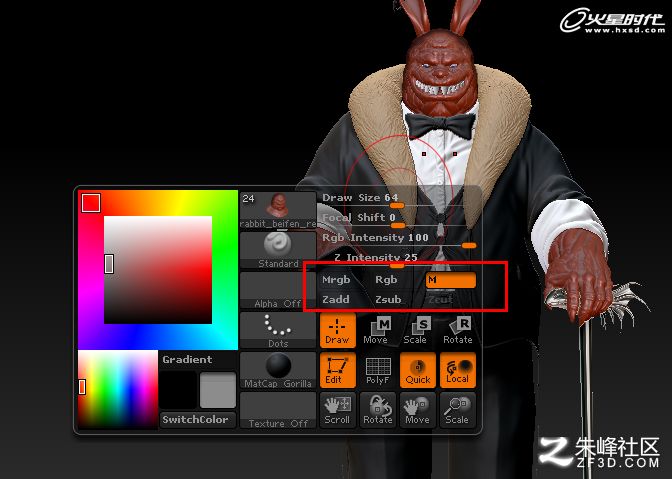The image size is (672, 479).
Task: Select the gray main color swatch
Action: pyautogui.click(x=218, y=390)
